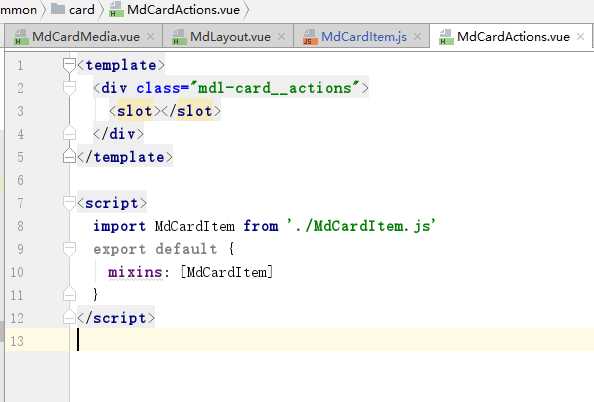Viewport: 594px width, 402px height.
Task: Click the card folder icon in breadcrumb
Action: point(58,9)
